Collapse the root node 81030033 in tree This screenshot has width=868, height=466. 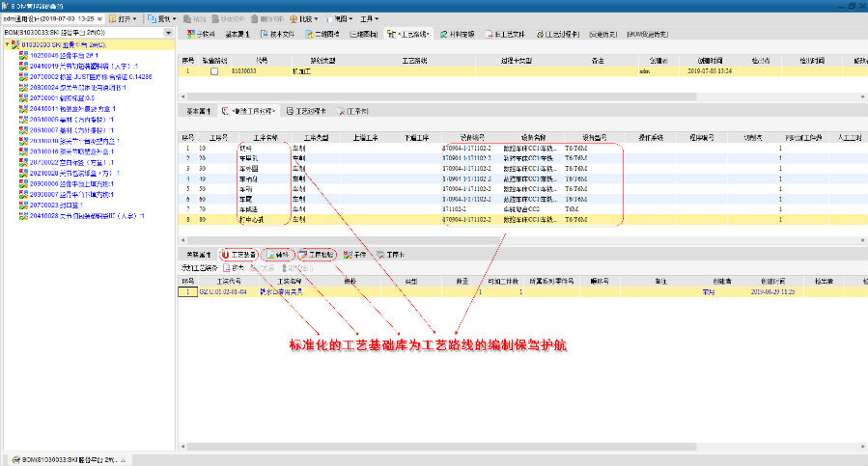[7, 44]
